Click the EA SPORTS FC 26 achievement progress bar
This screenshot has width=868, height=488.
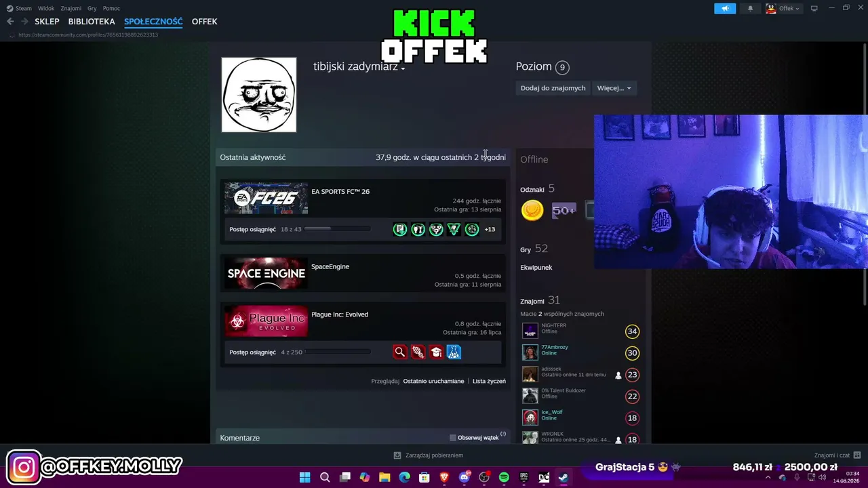tap(337, 229)
